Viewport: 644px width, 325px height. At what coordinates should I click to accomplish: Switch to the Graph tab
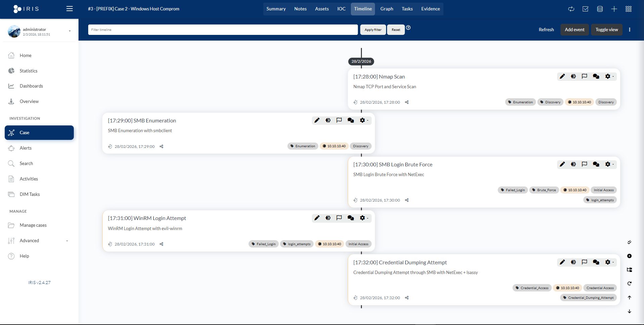coord(386,9)
